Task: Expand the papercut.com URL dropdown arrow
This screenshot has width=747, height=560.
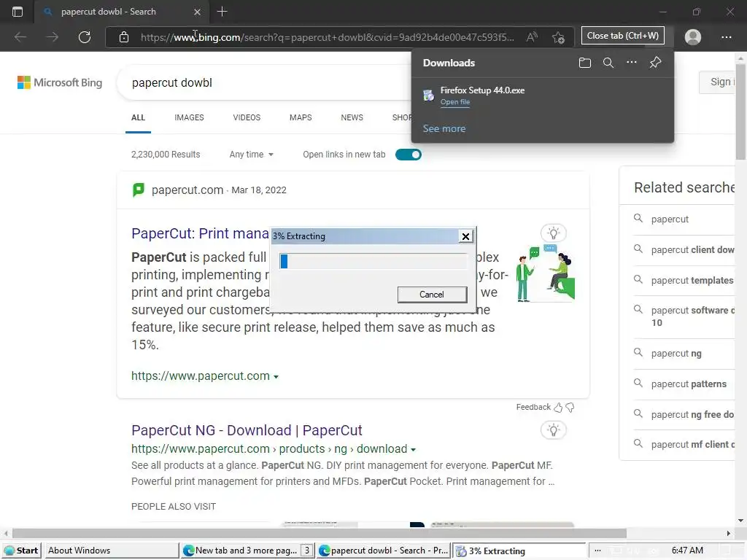Action: point(276,377)
